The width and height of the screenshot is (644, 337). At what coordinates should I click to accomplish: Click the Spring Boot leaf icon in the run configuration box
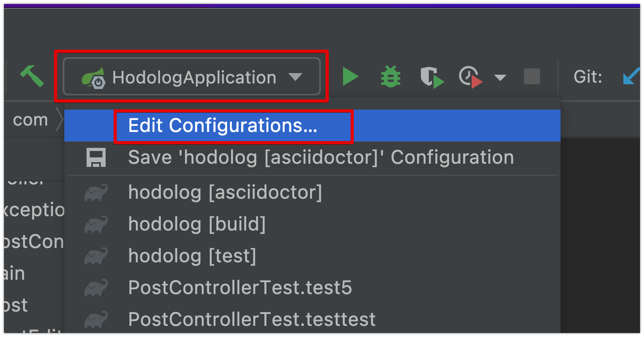click(94, 77)
